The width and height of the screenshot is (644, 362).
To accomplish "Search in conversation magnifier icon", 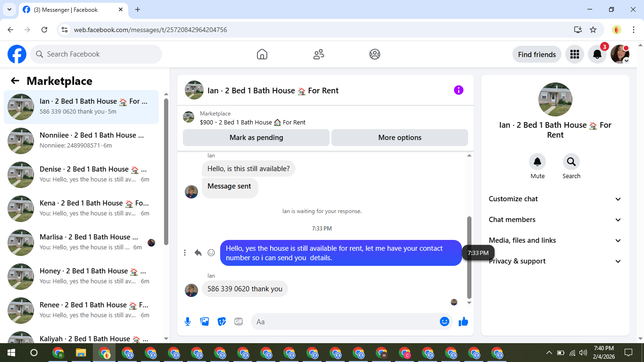I will [571, 162].
